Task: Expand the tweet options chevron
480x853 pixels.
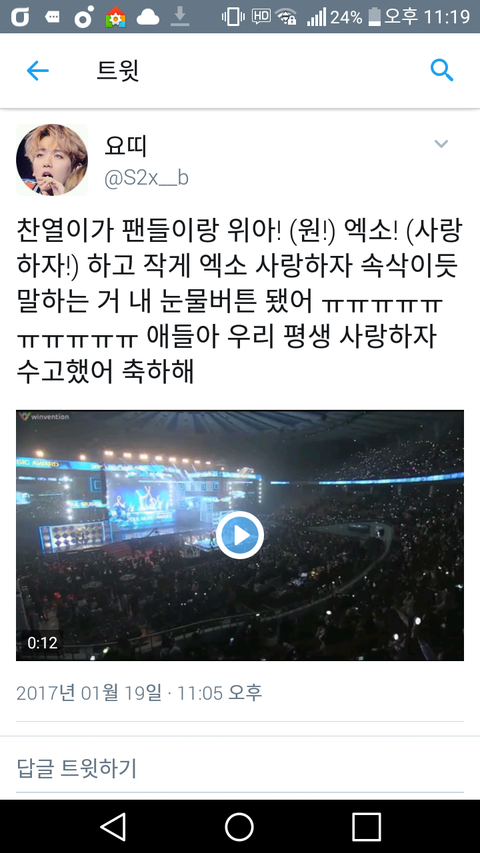Action: pyautogui.click(x=441, y=144)
